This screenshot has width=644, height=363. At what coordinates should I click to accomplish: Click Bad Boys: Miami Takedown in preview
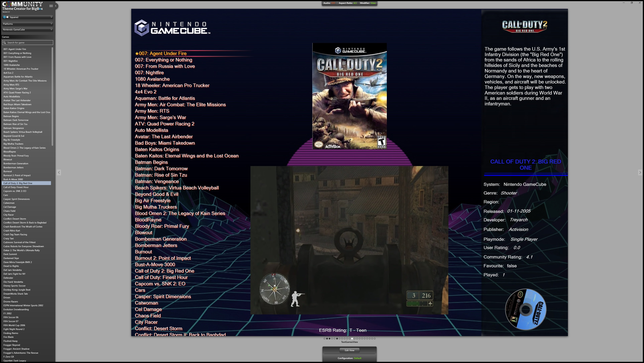165,143
